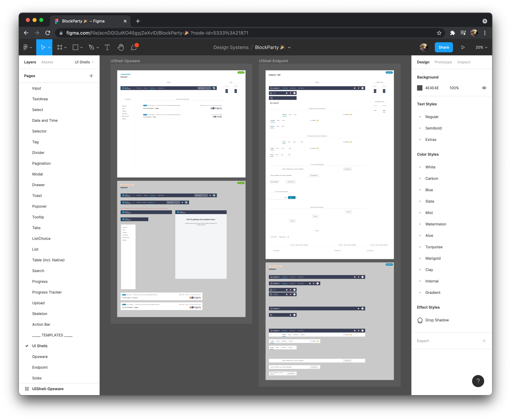This screenshot has height=420, width=511.
Task: Expand the Watermelon color styles group
Action: [x=420, y=224]
